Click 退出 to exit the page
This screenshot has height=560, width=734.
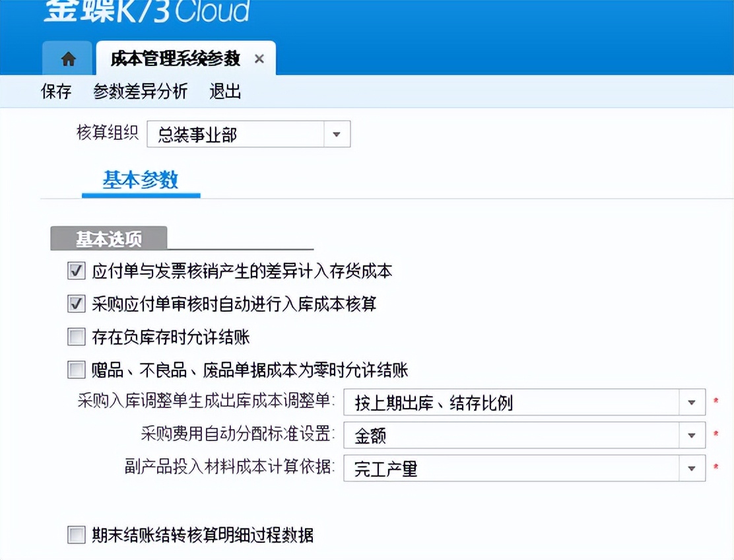(x=225, y=92)
